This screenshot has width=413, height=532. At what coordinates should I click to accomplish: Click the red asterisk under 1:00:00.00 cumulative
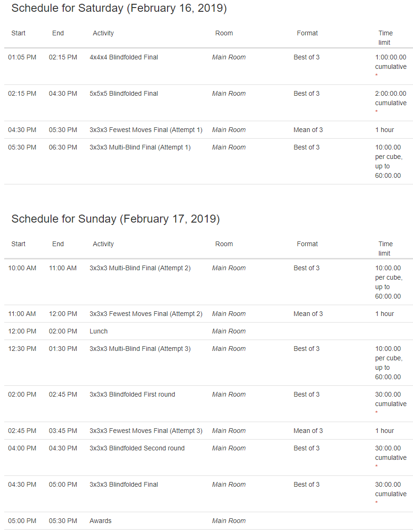pos(376,75)
